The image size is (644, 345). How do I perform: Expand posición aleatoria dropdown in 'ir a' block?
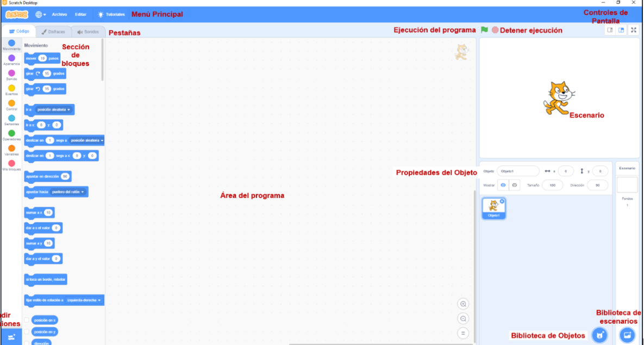click(54, 110)
